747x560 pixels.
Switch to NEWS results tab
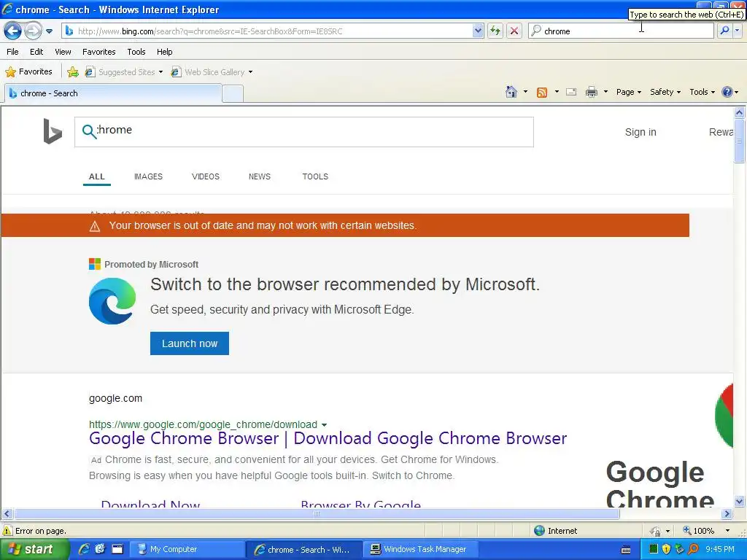(x=260, y=176)
